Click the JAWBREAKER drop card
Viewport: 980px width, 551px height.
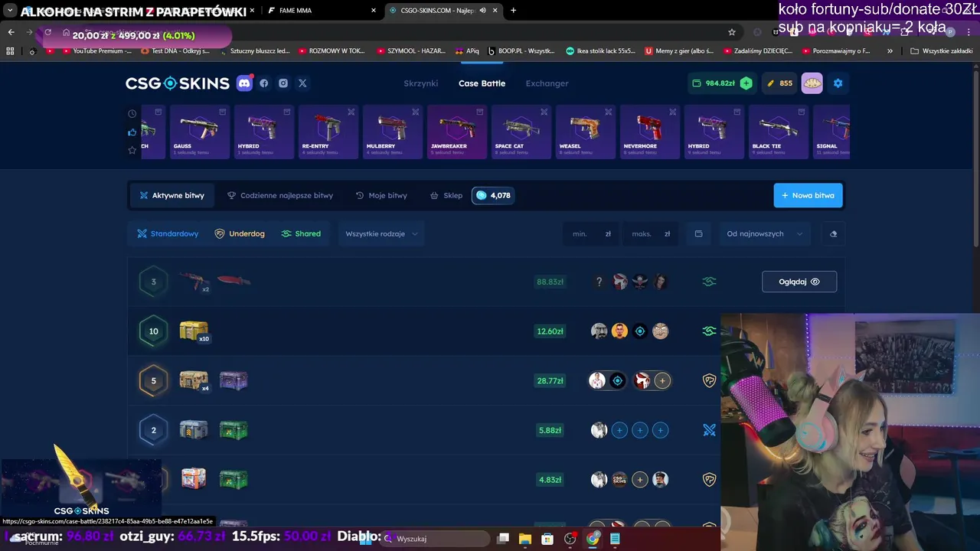tap(456, 132)
